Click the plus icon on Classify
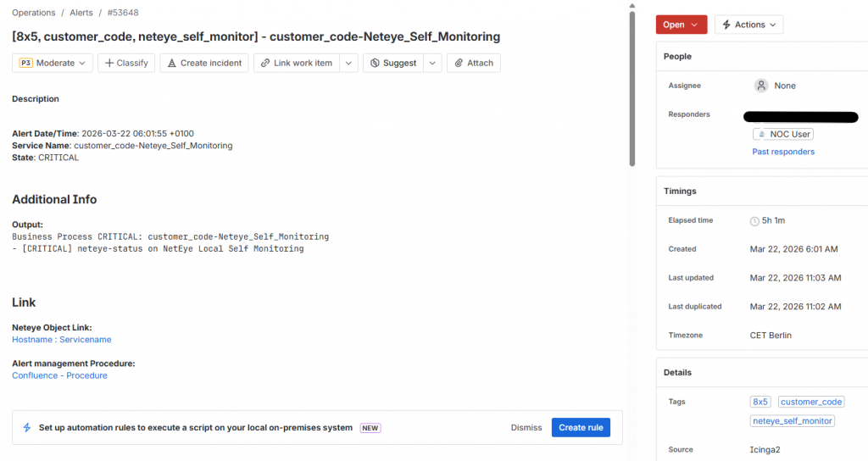 (109, 63)
